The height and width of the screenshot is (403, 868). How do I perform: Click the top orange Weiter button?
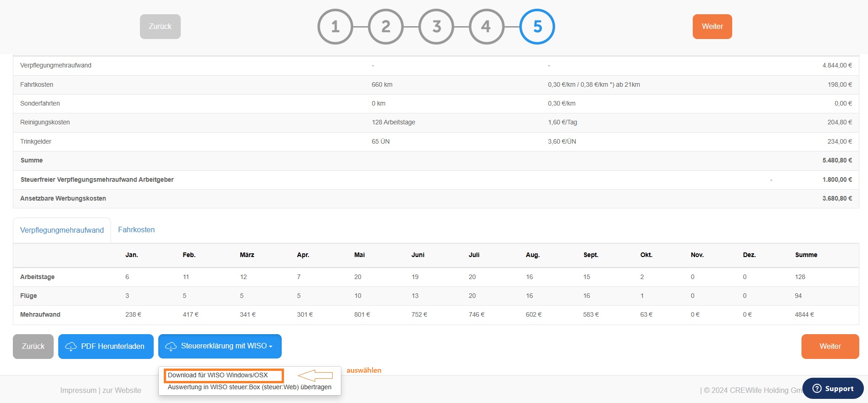712,27
